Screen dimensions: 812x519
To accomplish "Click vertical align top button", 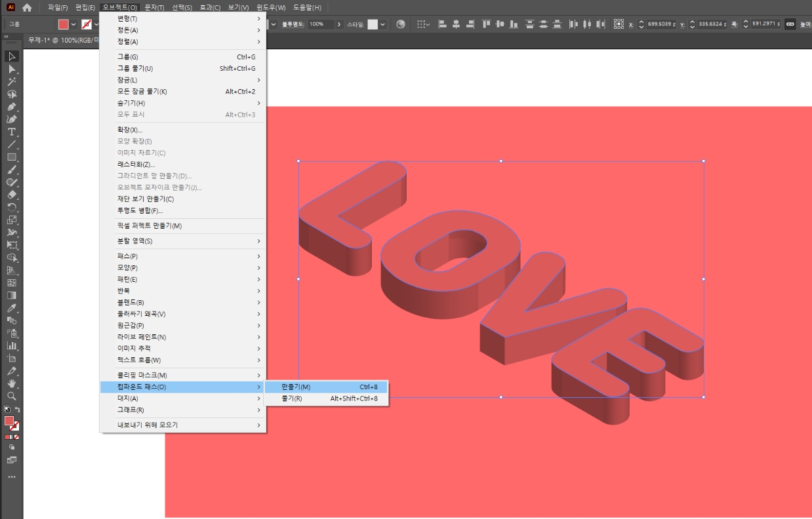I will pos(486,24).
